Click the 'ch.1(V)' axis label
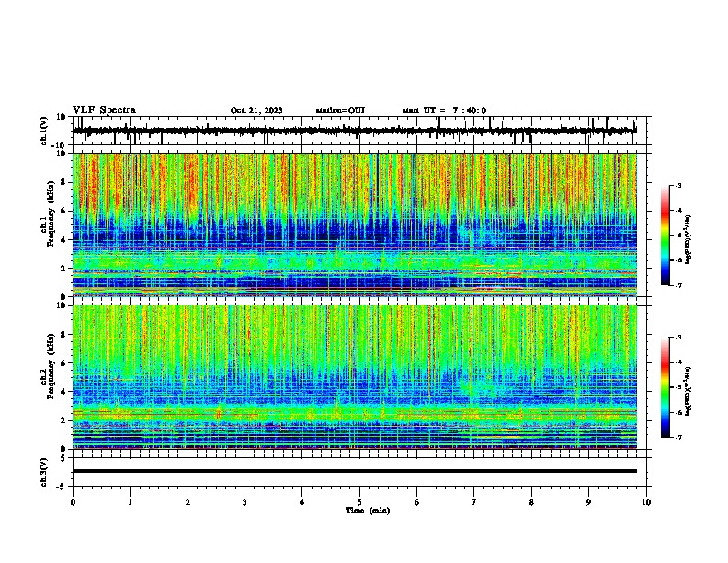The width and height of the screenshot is (728, 563). click(x=44, y=131)
